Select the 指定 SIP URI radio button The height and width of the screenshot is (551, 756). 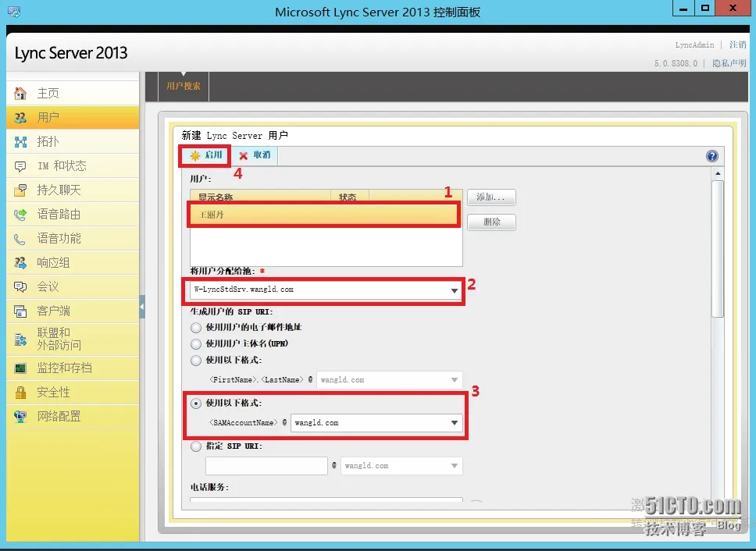(x=196, y=446)
